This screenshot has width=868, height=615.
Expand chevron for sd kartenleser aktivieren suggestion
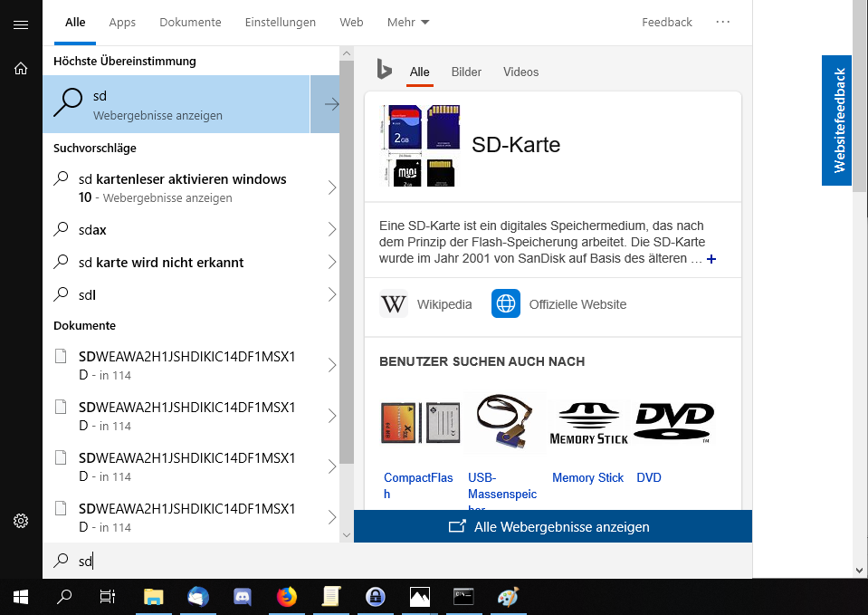(331, 187)
